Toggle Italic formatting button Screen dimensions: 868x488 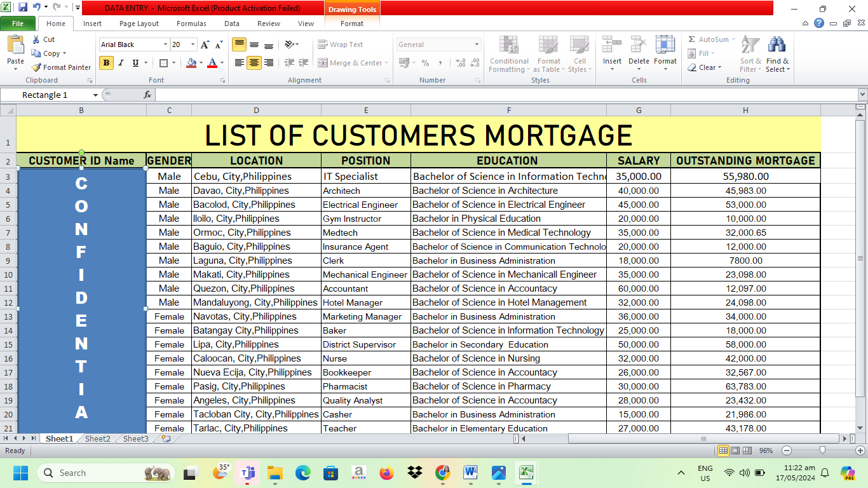[x=121, y=63]
